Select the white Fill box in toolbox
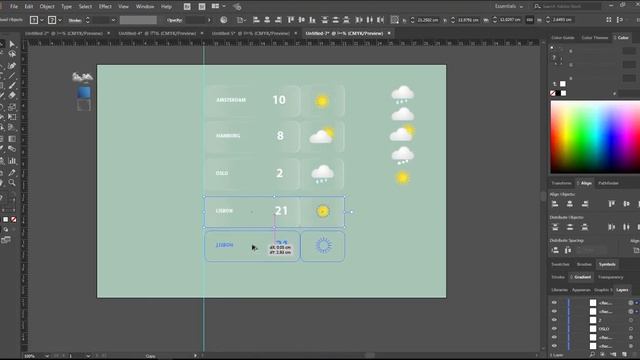The width and height of the screenshot is (640, 360). click(5, 220)
